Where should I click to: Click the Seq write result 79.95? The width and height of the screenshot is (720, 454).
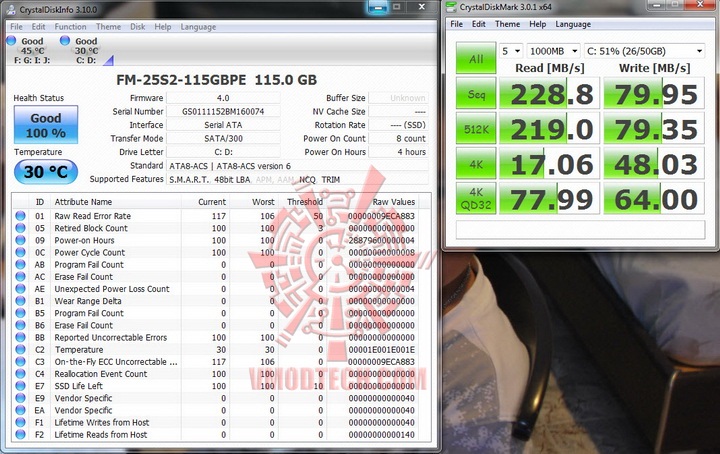(654, 94)
